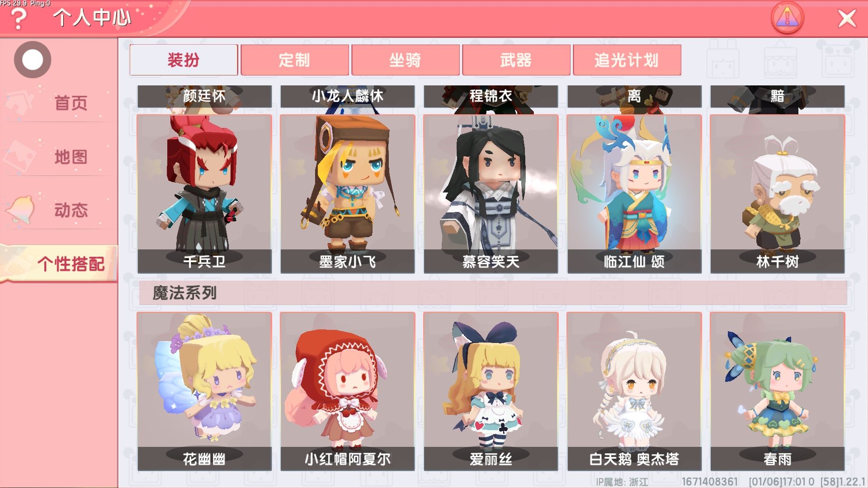Choose the 墨家小飞 character skin
868x488 pixels.
pyautogui.click(x=347, y=194)
